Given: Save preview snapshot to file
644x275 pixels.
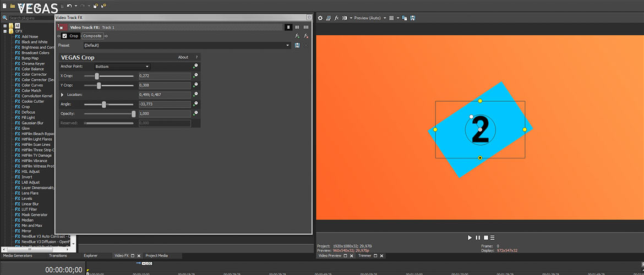Looking at the screenshot, I should coord(412,18).
